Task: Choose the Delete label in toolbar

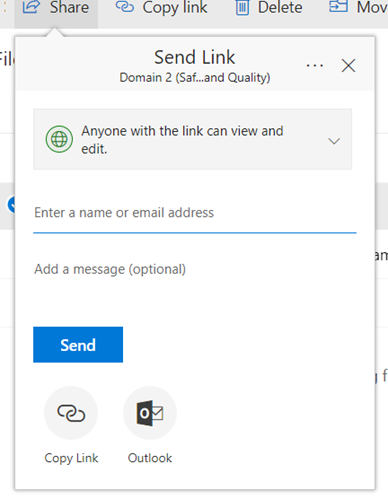Action: [280, 7]
